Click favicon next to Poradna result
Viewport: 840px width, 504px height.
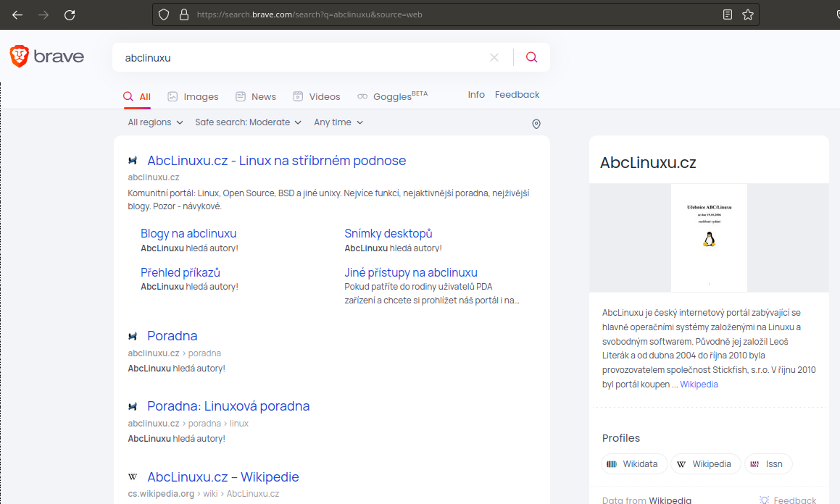tap(133, 336)
